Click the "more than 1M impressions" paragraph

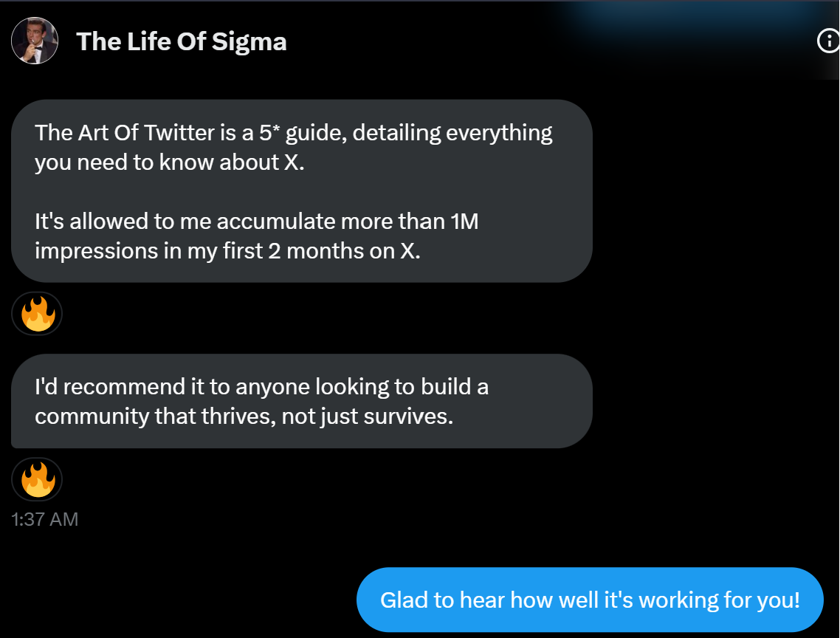pos(256,236)
